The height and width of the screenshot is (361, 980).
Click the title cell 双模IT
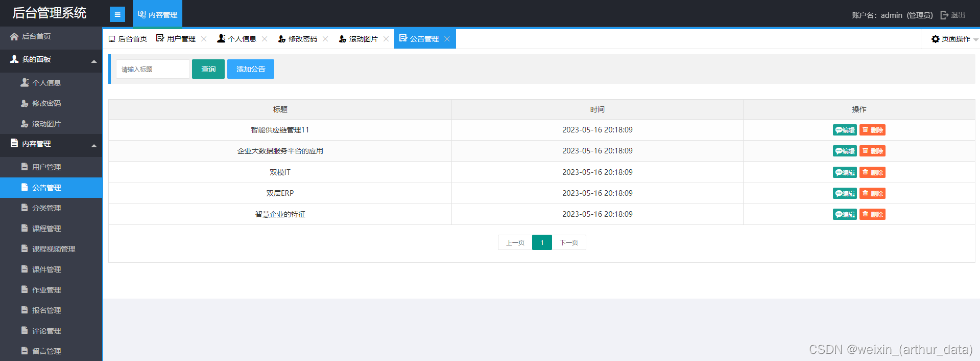[280, 172]
